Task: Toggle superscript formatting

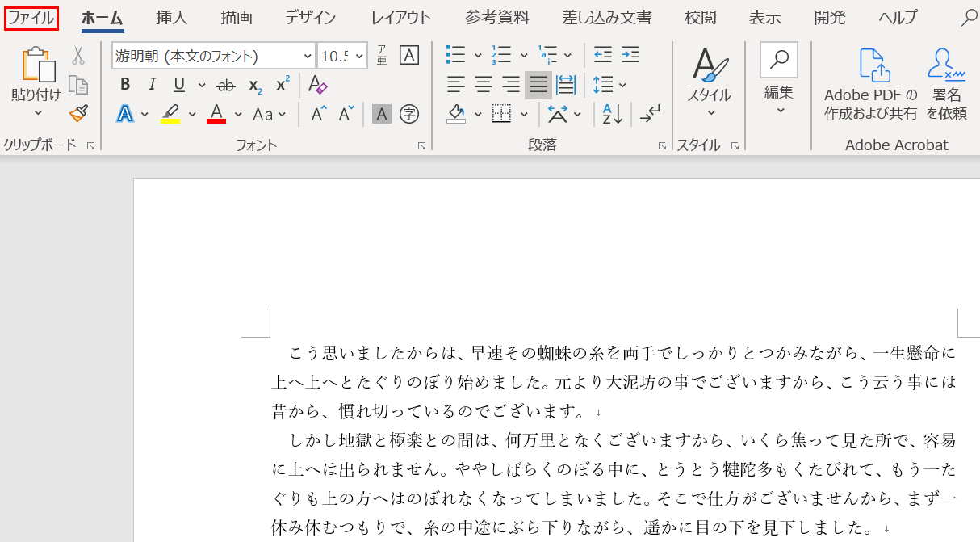Action: pyautogui.click(x=283, y=84)
